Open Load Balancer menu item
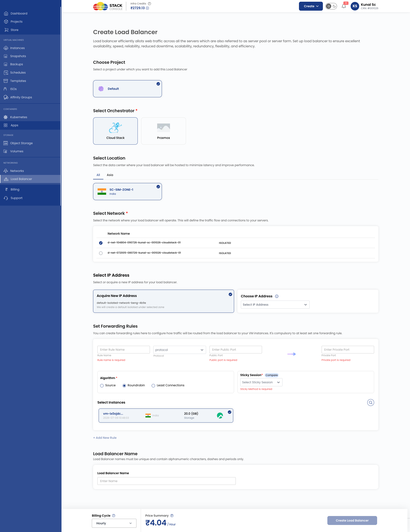This screenshot has width=410, height=532. click(x=30, y=179)
